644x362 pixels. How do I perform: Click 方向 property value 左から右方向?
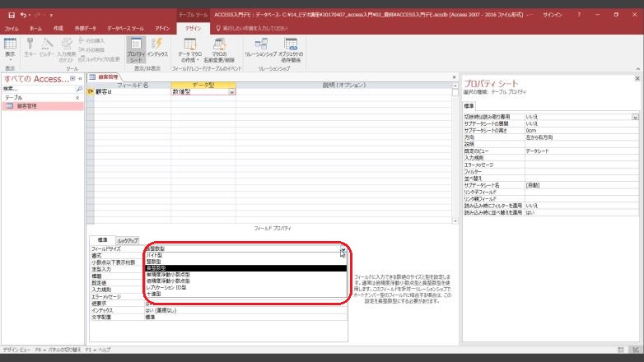coord(581,137)
